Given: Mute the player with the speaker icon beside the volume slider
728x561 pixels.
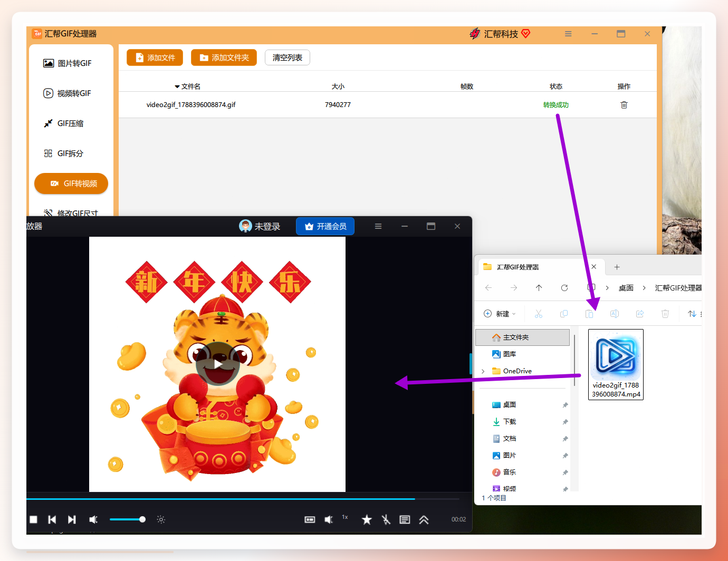Looking at the screenshot, I should [x=93, y=519].
